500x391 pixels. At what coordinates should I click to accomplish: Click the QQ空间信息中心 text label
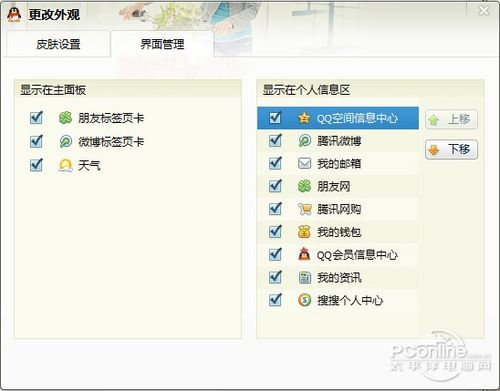[x=357, y=118]
